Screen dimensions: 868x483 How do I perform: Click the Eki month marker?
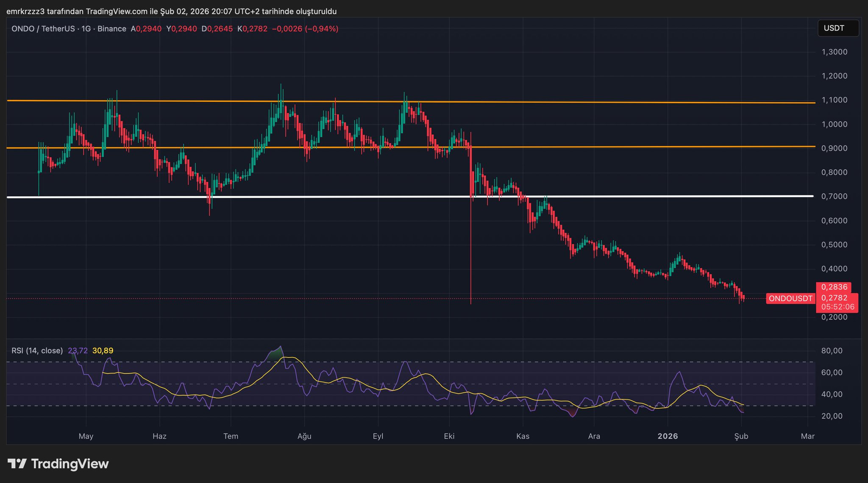(x=449, y=436)
